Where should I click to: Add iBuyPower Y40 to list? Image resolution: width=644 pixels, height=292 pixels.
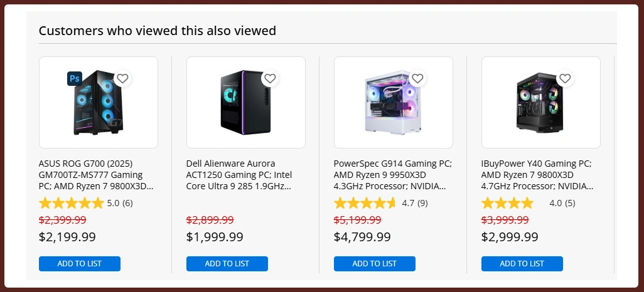(x=522, y=264)
